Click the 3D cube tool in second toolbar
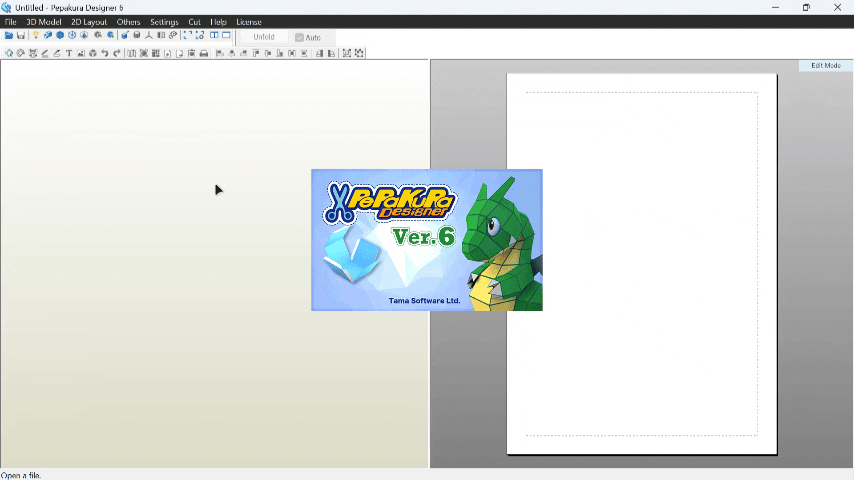 [x=93, y=53]
